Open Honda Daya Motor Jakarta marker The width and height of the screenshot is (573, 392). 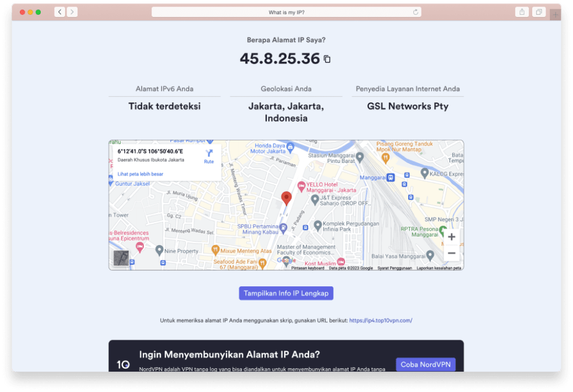(x=290, y=147)
